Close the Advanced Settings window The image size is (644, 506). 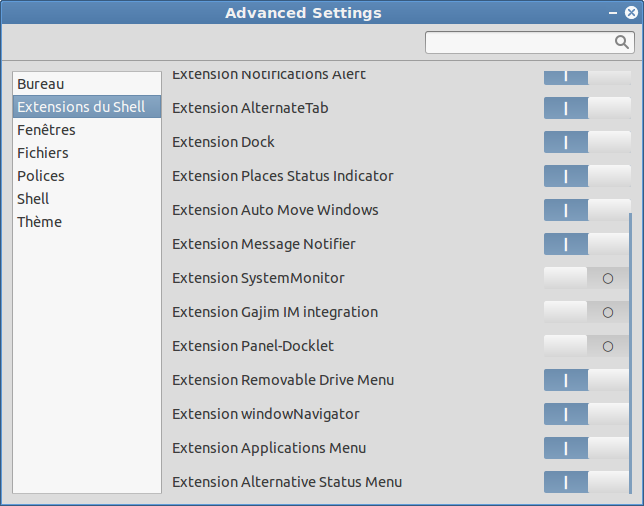pos(631,13)
